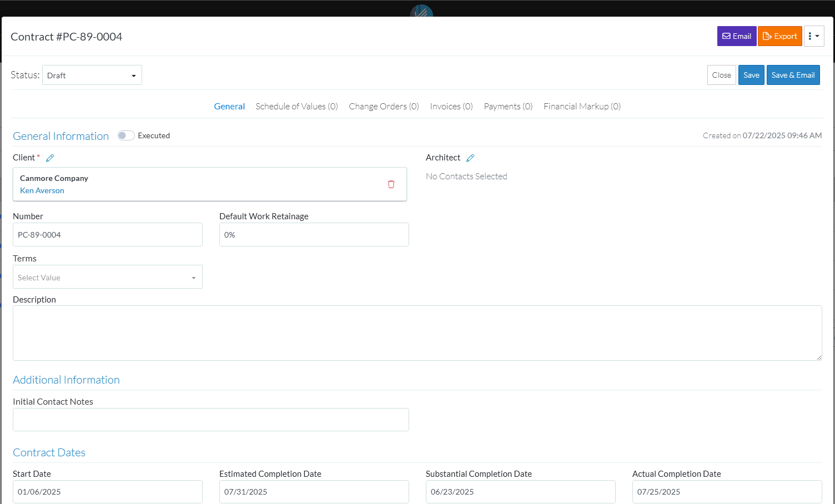This screenshot has width=835, height=504.
Task: Click the Initial Contact Notes field
Action: coord(211,420)
